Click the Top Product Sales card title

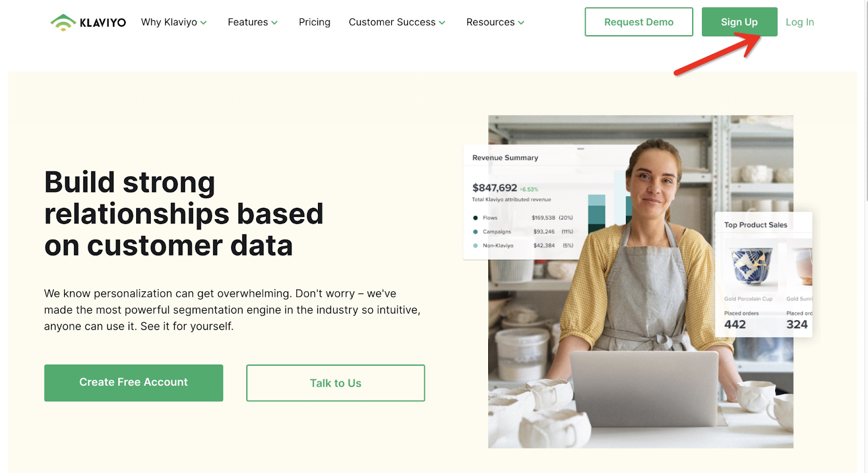click(x=755, y=225)
